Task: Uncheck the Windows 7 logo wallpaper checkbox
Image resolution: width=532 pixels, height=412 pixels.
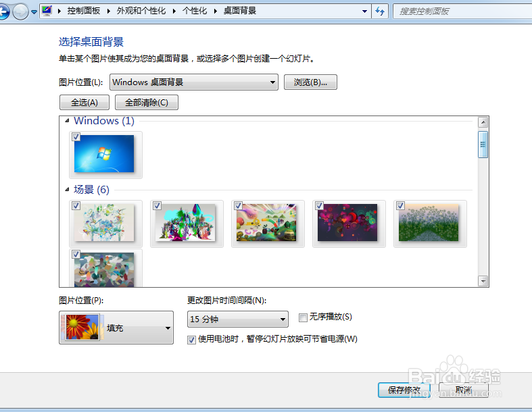Action: click(76, 136)
